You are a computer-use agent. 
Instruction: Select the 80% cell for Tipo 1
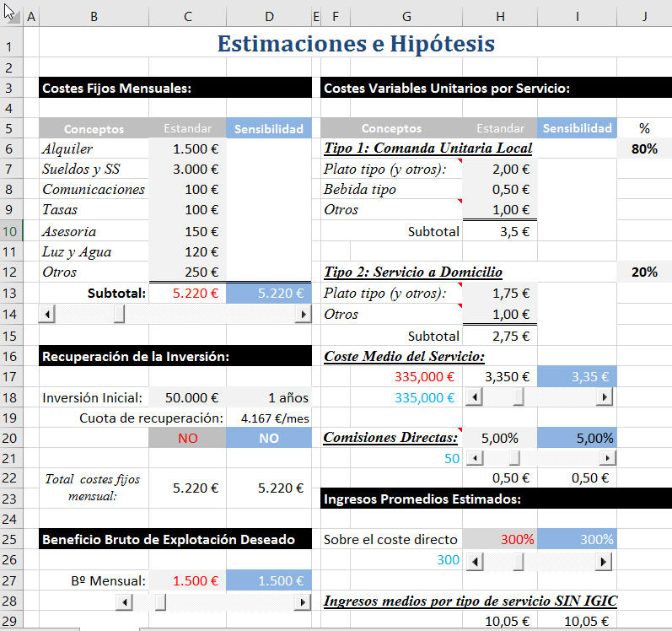(x=644, y=148)
